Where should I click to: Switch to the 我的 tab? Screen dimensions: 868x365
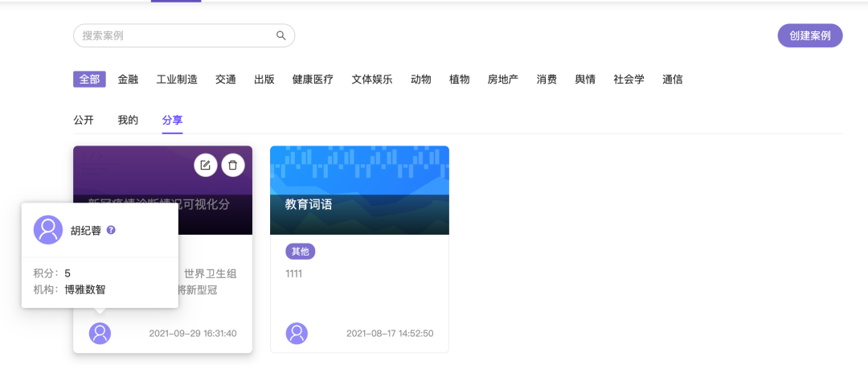pyautogui.click(x=128, y=120)
